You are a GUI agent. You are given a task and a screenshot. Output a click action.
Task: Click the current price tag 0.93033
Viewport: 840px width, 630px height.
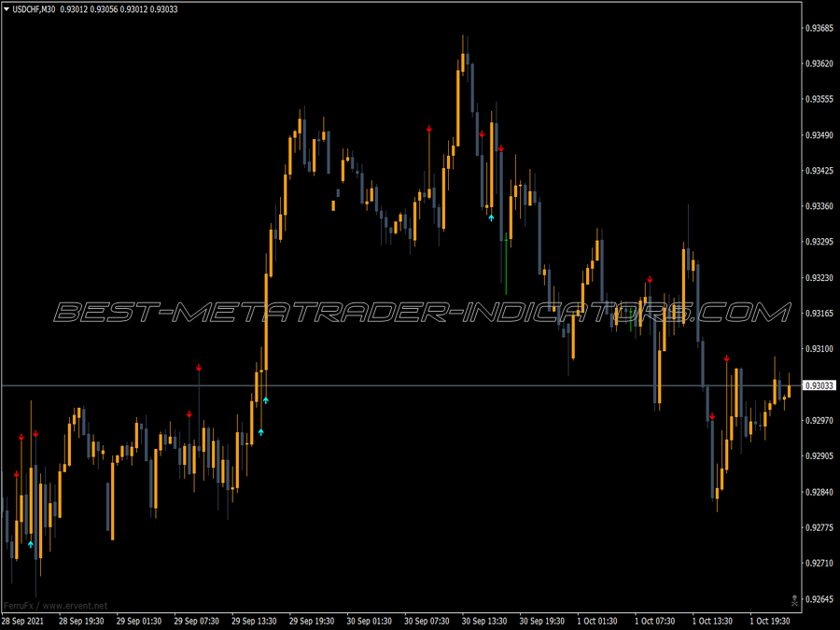pyautogui.click(x=819, y=385)
